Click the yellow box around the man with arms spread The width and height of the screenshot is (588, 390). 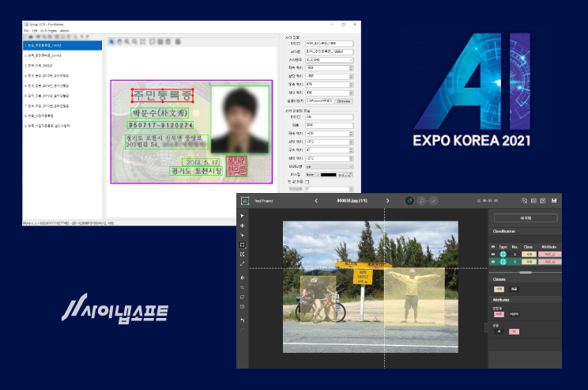tap(414, 296)
